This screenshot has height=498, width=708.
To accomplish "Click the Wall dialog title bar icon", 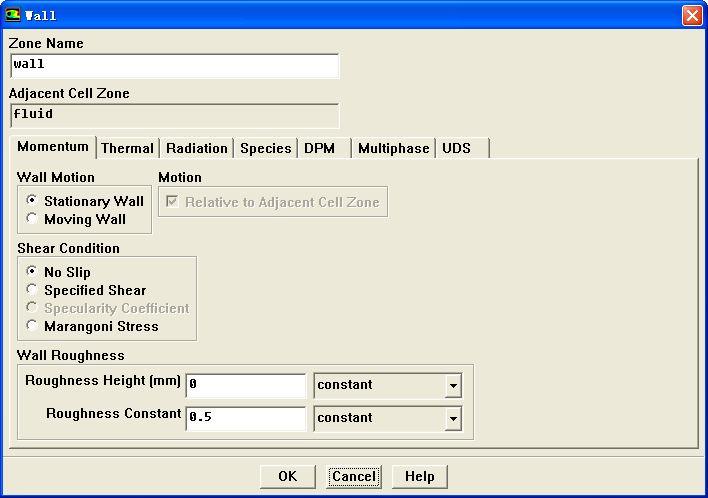I will click(x=13, y=15).
